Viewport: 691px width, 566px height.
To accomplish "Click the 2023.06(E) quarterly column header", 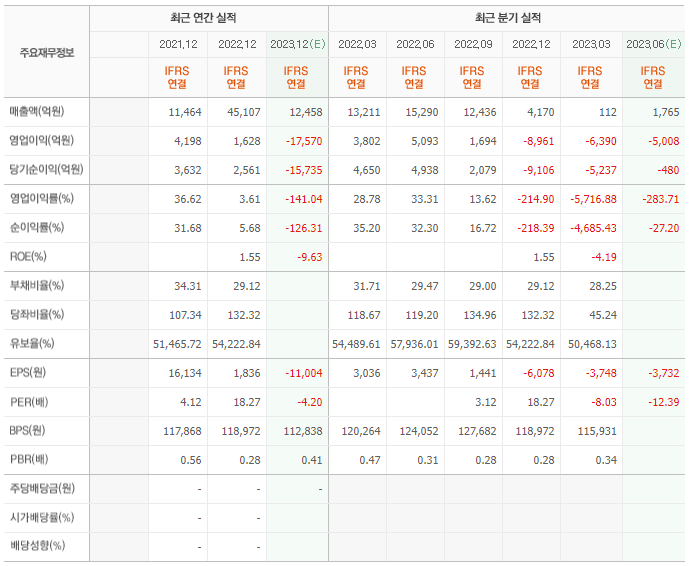I will 654,45.
